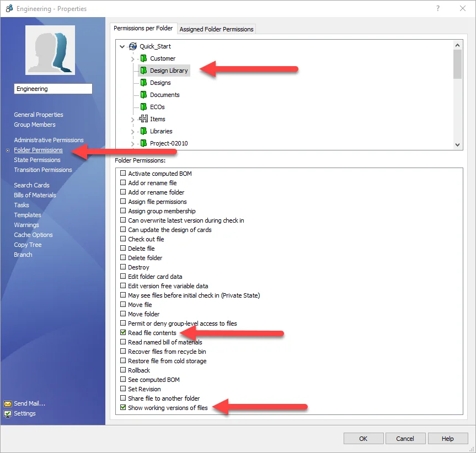476x453 pixels.
Task: Enable Move folder permission
Action: coord(123,314)
